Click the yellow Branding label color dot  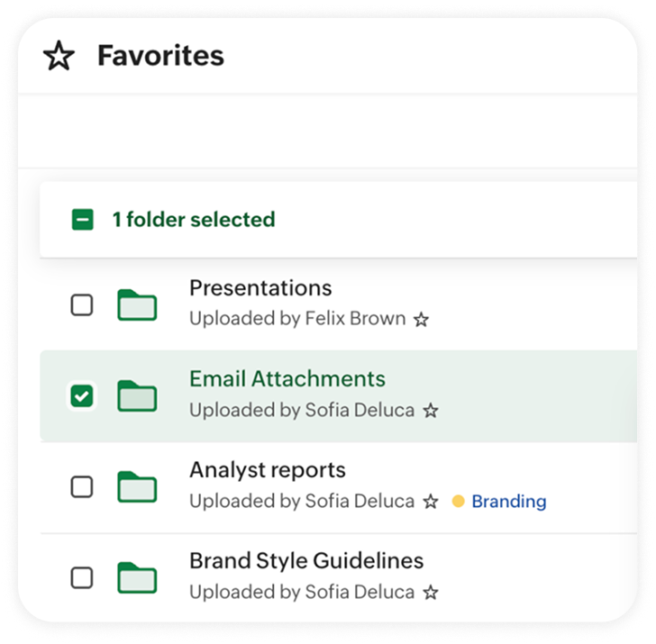(458, 501)
